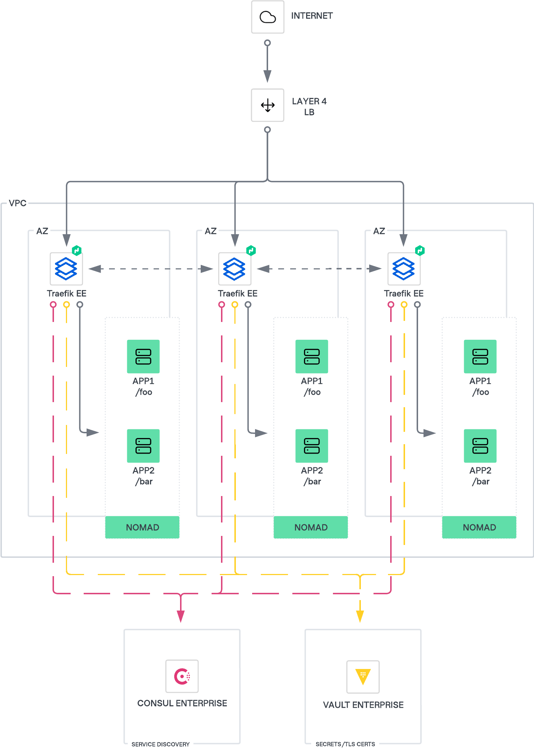Click the SERVICE DISCOVERY caption

click(x=160, y=744)
